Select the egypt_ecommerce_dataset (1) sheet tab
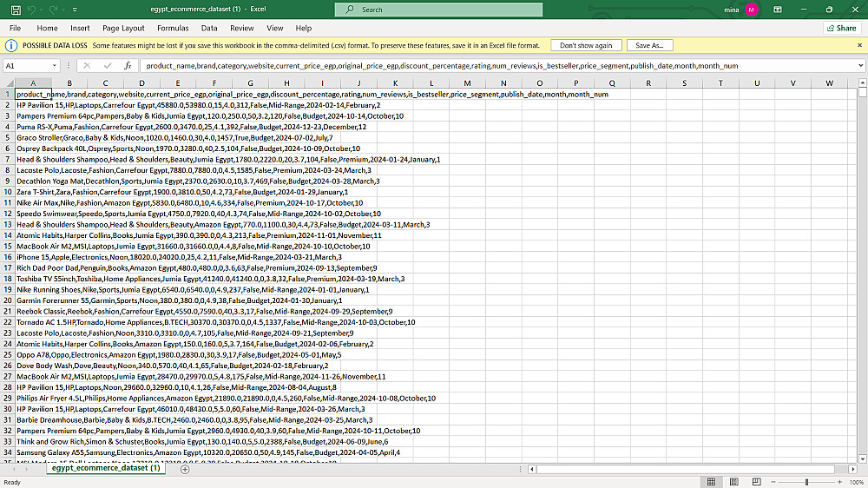 106,468
